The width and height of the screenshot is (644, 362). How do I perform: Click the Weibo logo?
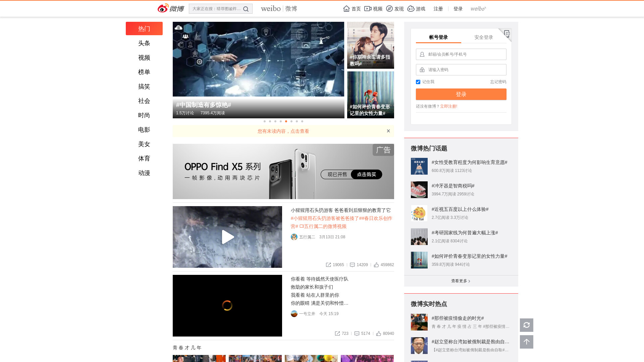tap(171, 8)
